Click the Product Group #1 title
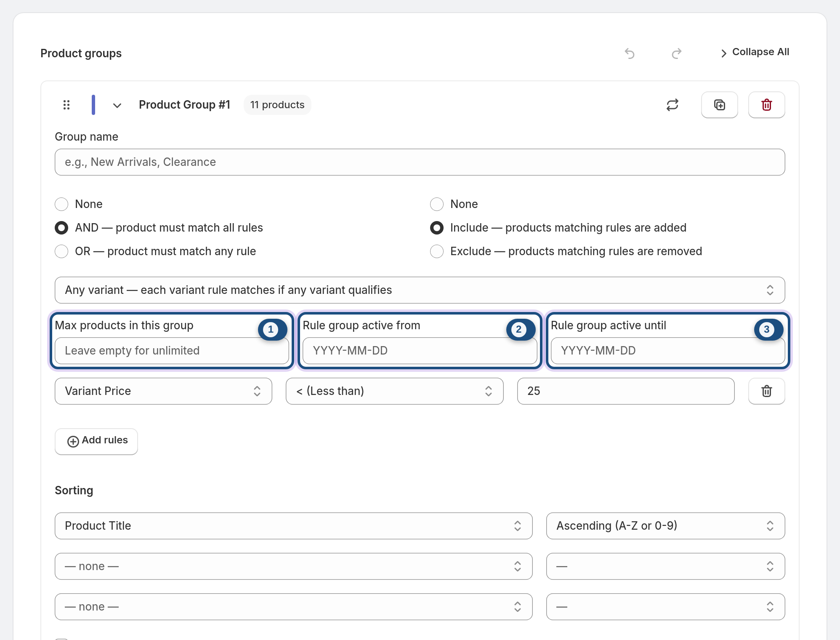 click(184, 105)
